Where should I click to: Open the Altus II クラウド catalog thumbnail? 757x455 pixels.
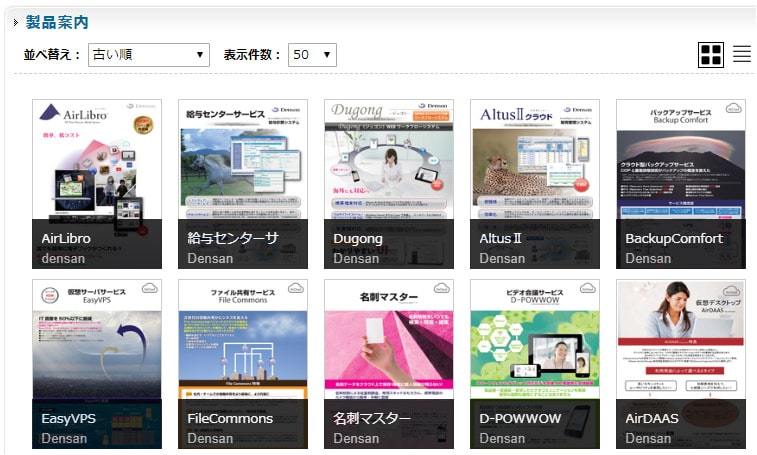click(x=535, y=184)
